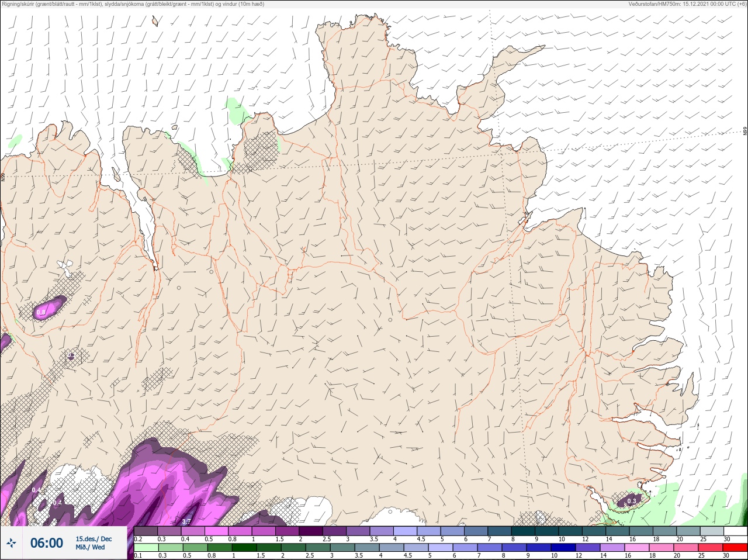Click the pale green swatch labeled 0.1 in lower legend

[146, 548]
